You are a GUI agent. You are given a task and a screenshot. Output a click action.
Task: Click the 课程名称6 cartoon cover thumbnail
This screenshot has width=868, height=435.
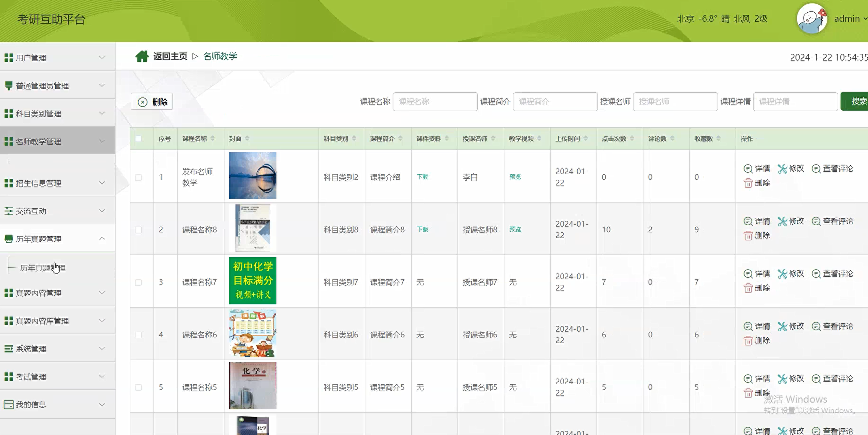253,333
